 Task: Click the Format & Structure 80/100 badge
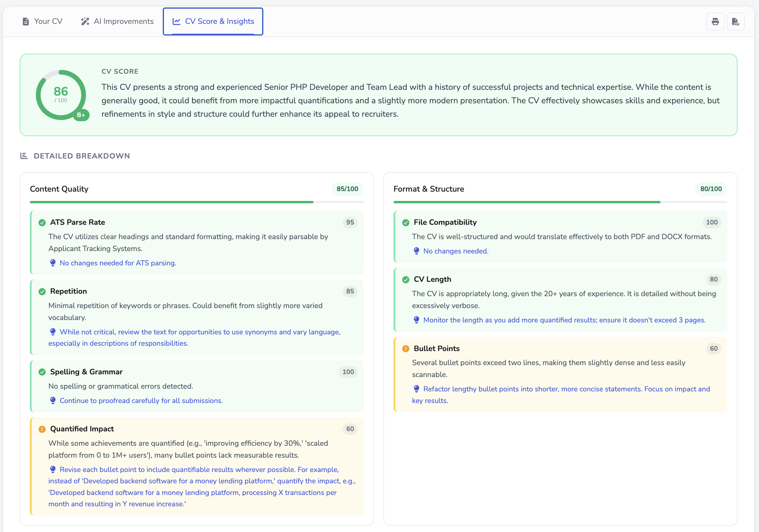(x=710, y=189)
